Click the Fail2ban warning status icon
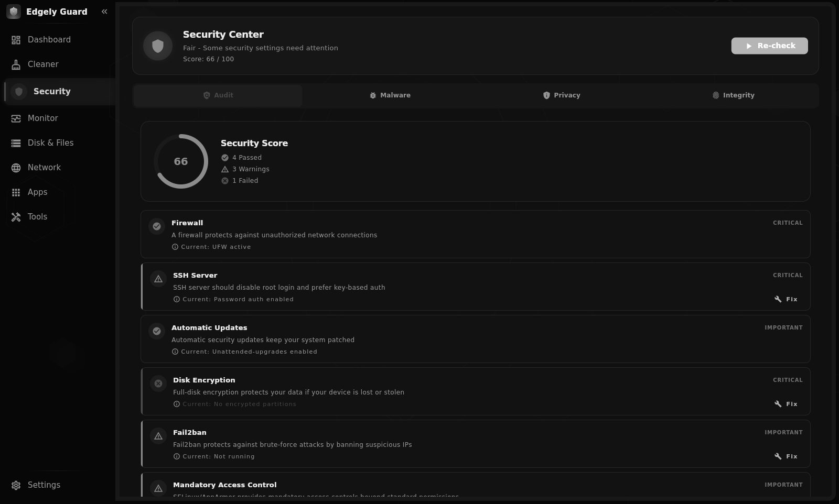Viewport: 839px width, 504px height. (x=158, y=436)
